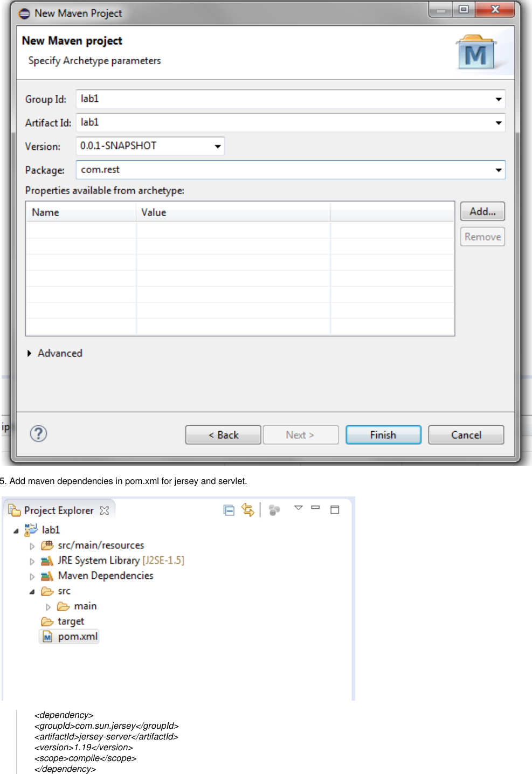Screen dimensions: 532x774
Task: Click the src/main/resources package folder icon
Action: (x=47, y=545)
